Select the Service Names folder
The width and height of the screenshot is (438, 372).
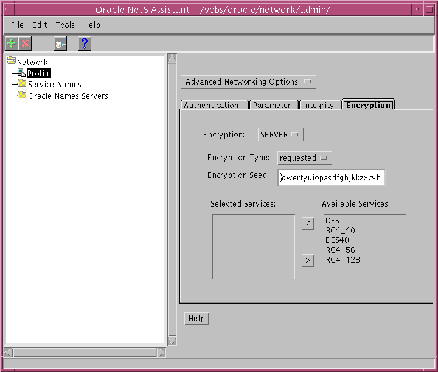point(55,84)
